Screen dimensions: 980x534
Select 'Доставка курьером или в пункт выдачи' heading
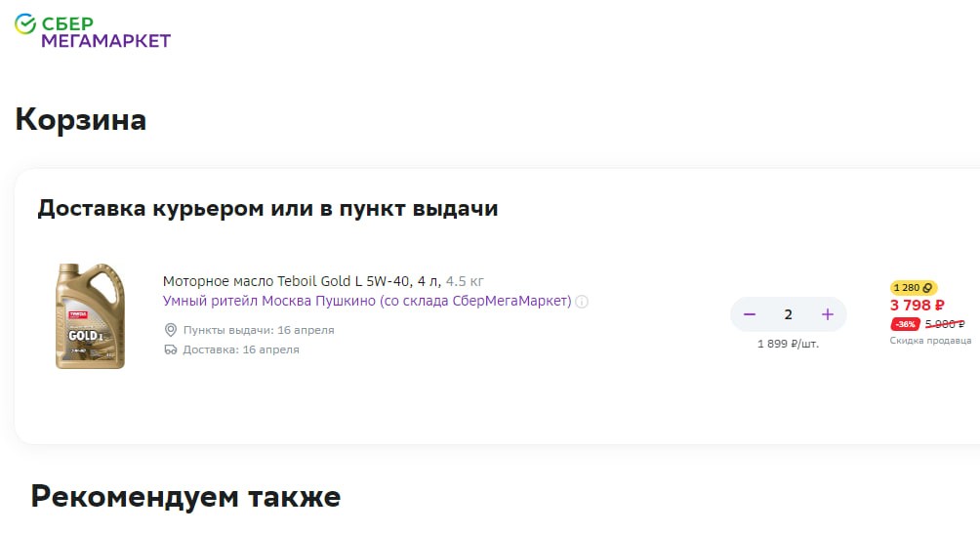(267, 208)
